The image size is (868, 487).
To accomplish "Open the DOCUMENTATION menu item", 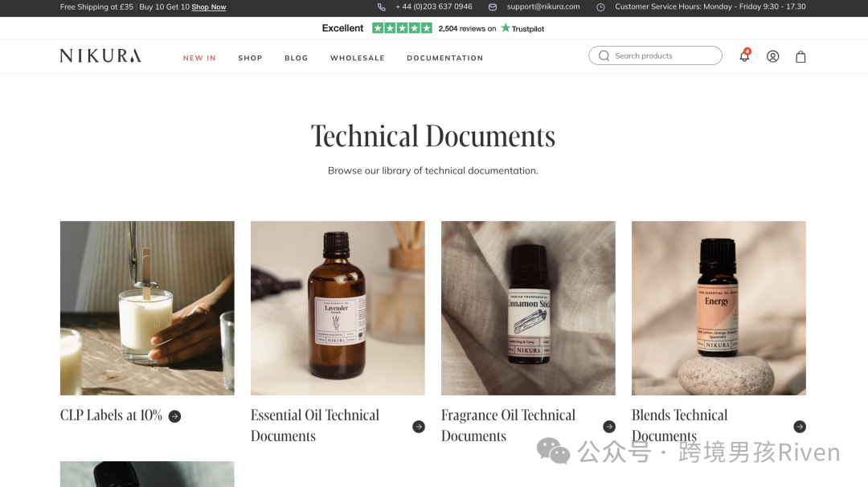I will click(445, 58).
